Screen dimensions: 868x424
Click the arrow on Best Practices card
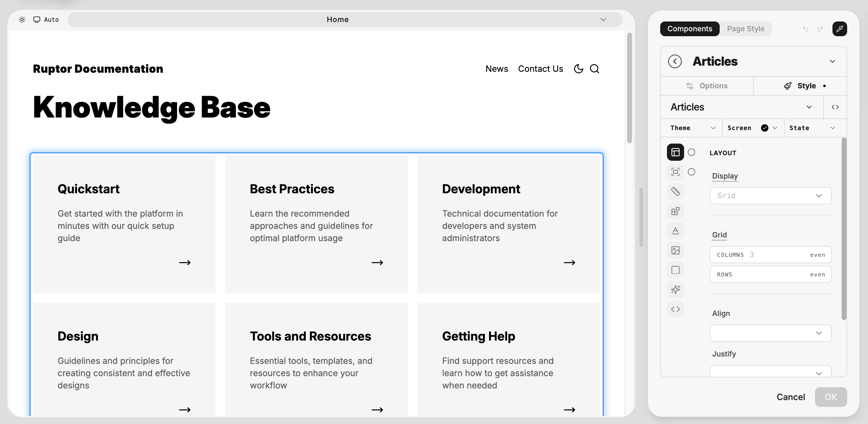(377, 262)
